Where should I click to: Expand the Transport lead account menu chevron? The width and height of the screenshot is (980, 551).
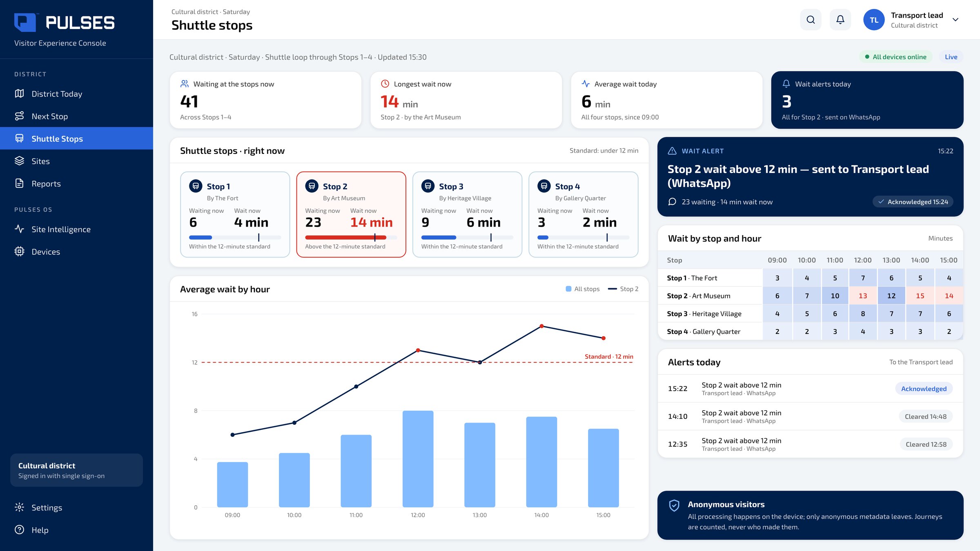[x=955, y=20]
